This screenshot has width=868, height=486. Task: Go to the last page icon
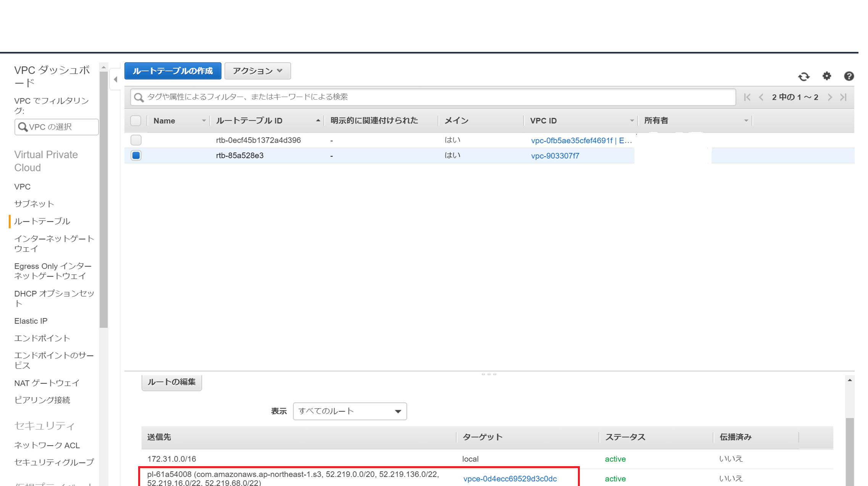point(844,97)
